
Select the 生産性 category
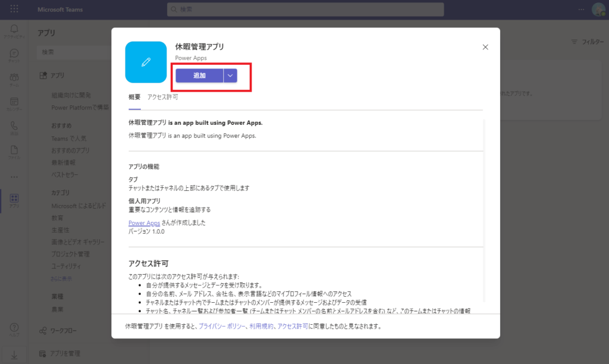tap(60, 230)
